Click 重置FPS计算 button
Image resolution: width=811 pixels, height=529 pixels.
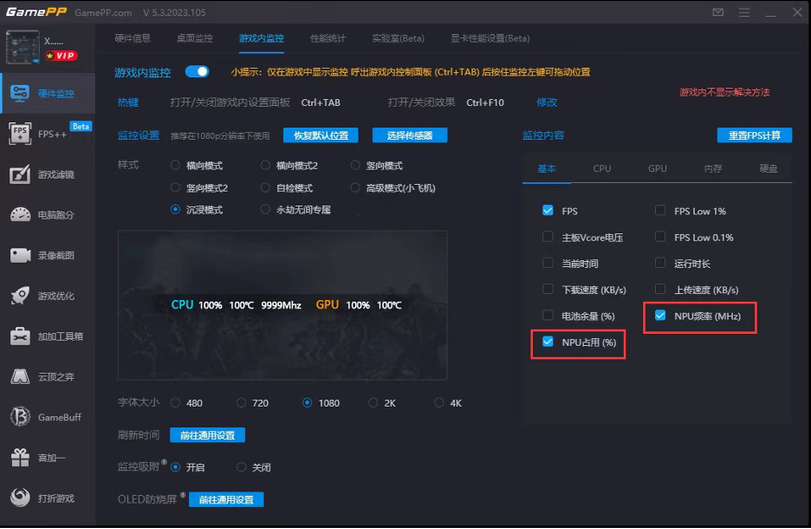pos(754,135)
